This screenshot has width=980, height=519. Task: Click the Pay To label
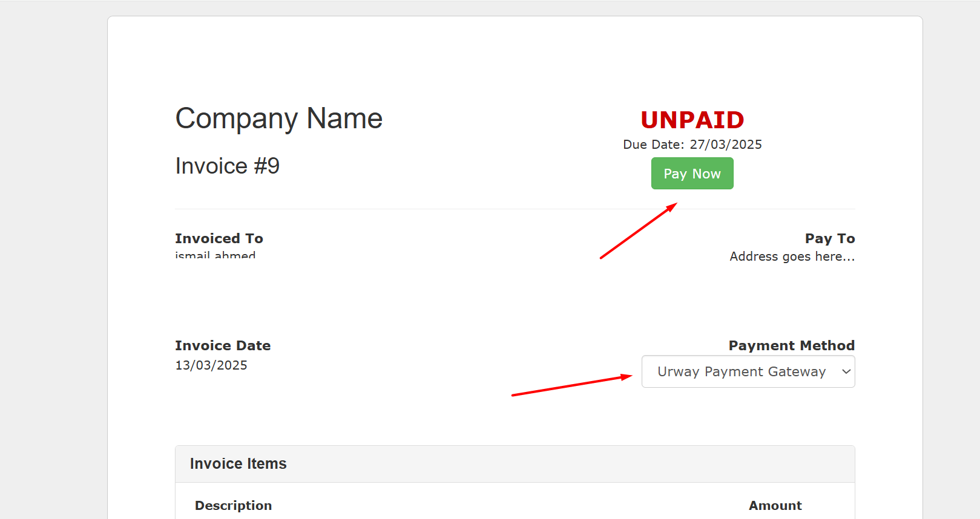(x=830, y=238)
